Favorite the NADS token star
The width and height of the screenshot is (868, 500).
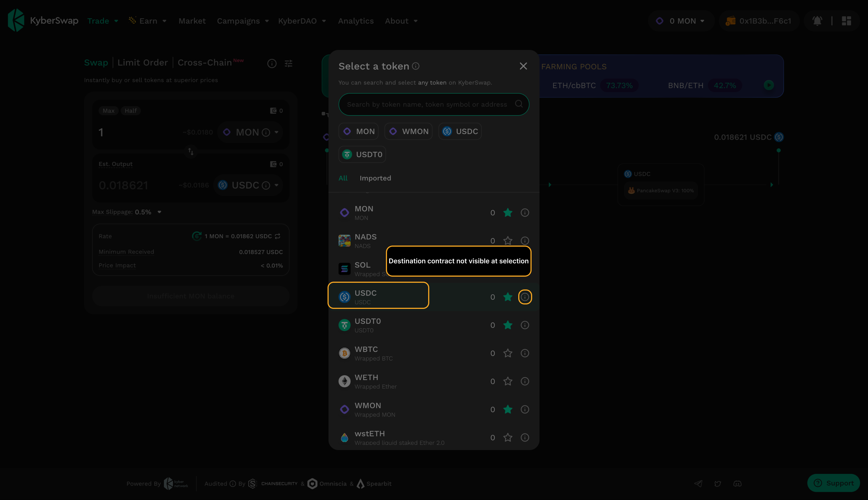point(507,241)
